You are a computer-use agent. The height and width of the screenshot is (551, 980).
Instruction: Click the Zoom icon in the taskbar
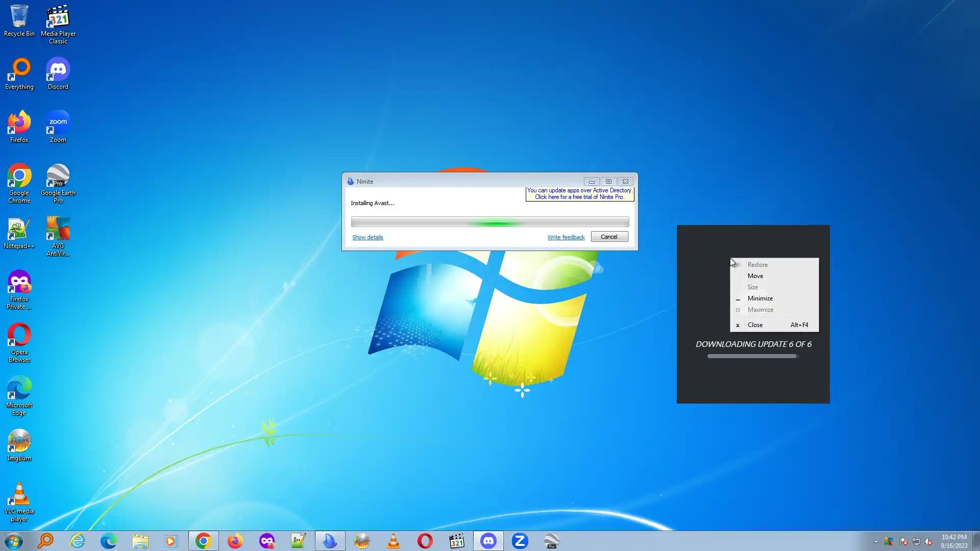[520, 541]
